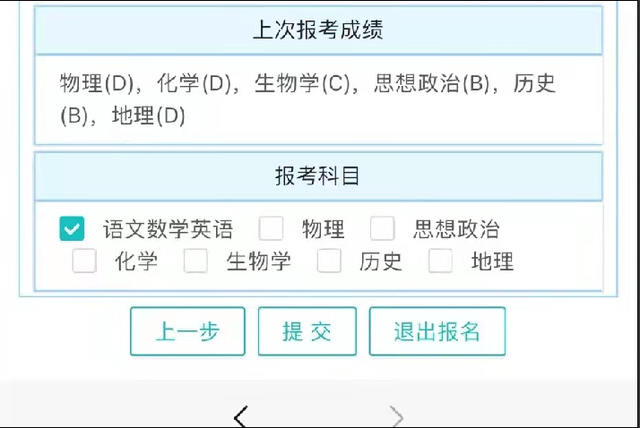Uncheck the 语文数学英语 checkbox
The width and height of the screenshot is (640, 428).
click(72, 229)
